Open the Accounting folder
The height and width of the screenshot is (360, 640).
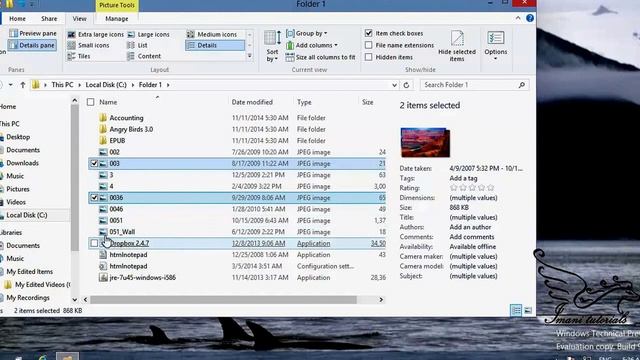(126, 118)
